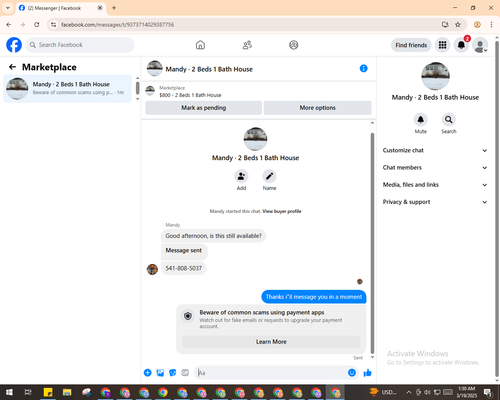The height and width of the screenshot is (400, 500).
Task: Click the More options button
Action: 317,108
